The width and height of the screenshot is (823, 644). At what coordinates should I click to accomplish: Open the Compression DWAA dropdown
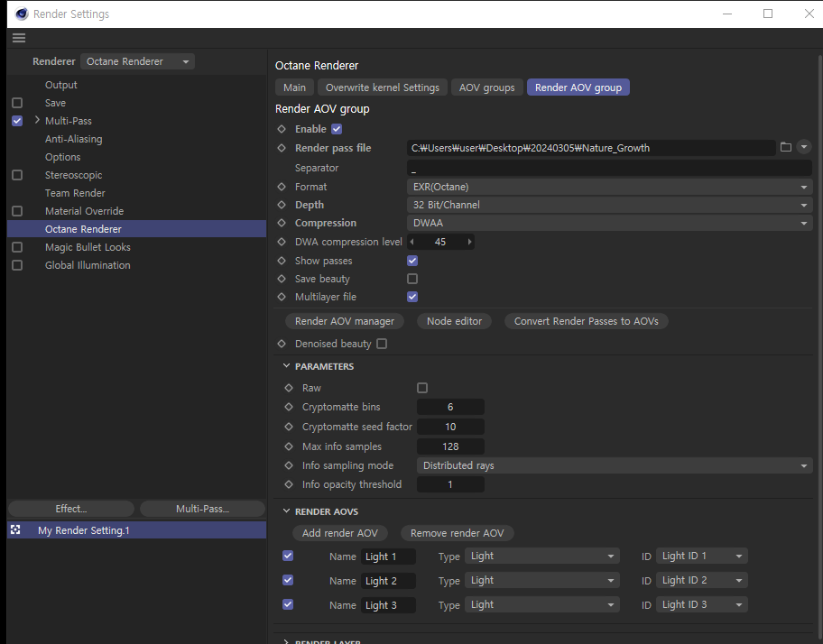(609, 223)
